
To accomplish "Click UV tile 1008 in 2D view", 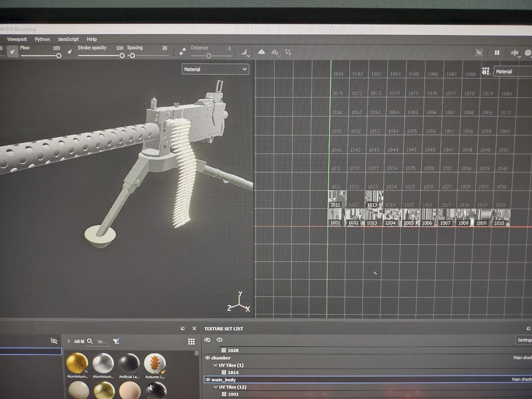I will coord(465,218).
